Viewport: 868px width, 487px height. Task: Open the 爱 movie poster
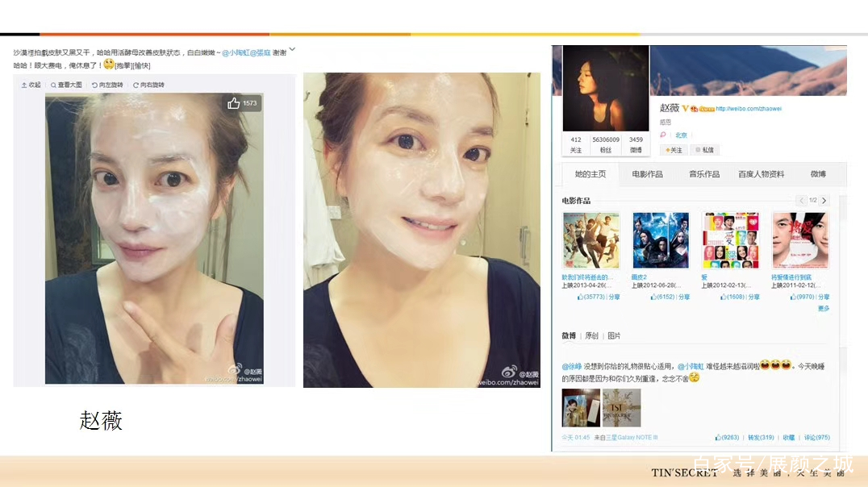point(731,240)
